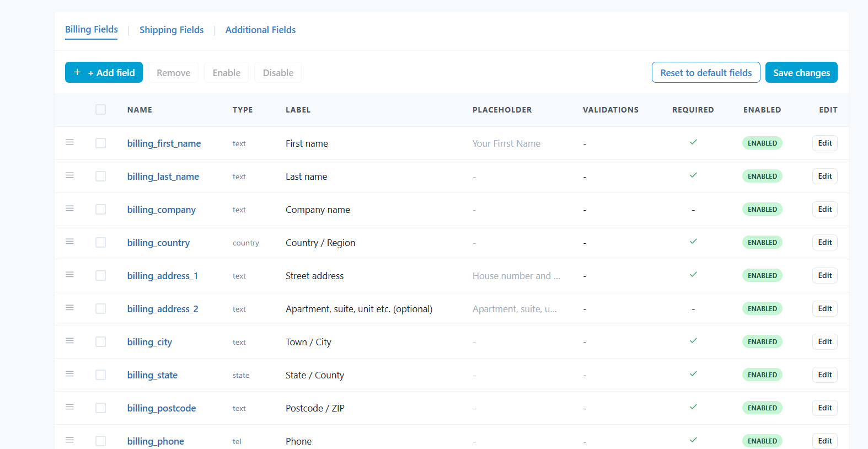
Task: Click required checkmark for billing_postcode
Action: click(x=693, y=407)
